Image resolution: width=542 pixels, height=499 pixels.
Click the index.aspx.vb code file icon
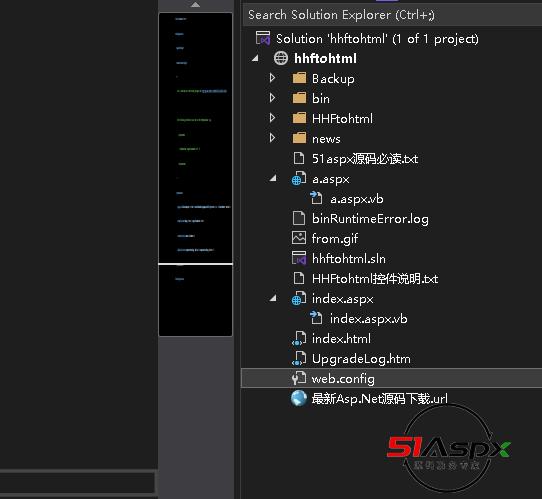[316, 318]
